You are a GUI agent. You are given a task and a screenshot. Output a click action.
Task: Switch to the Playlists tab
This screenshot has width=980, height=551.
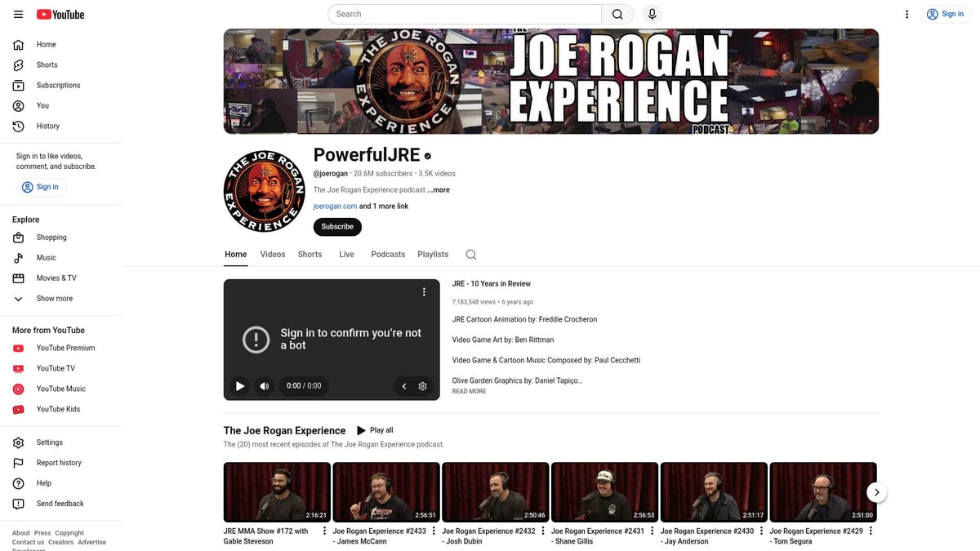(x=433, y=255)
